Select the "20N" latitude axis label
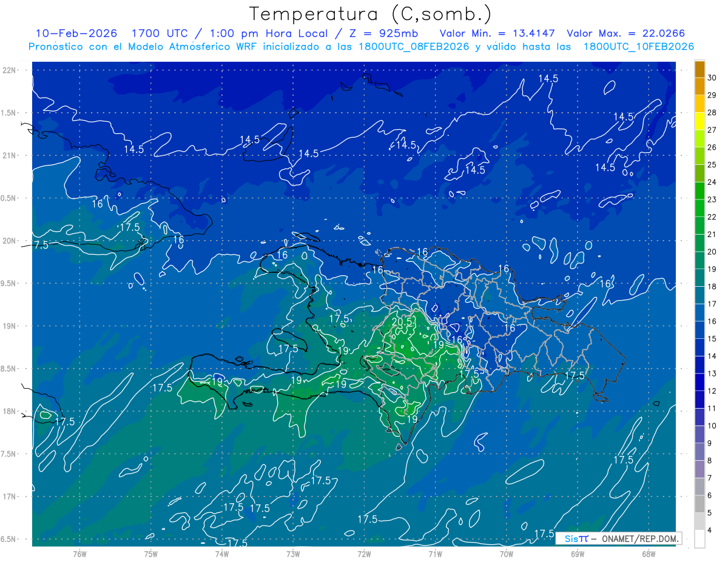 coord(8,241)
